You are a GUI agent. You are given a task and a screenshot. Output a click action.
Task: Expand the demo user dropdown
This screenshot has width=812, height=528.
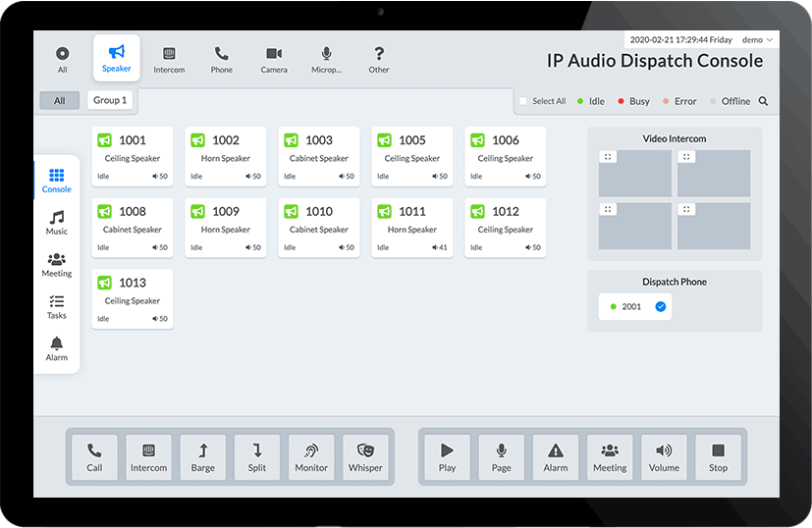(x=757, y=40)
